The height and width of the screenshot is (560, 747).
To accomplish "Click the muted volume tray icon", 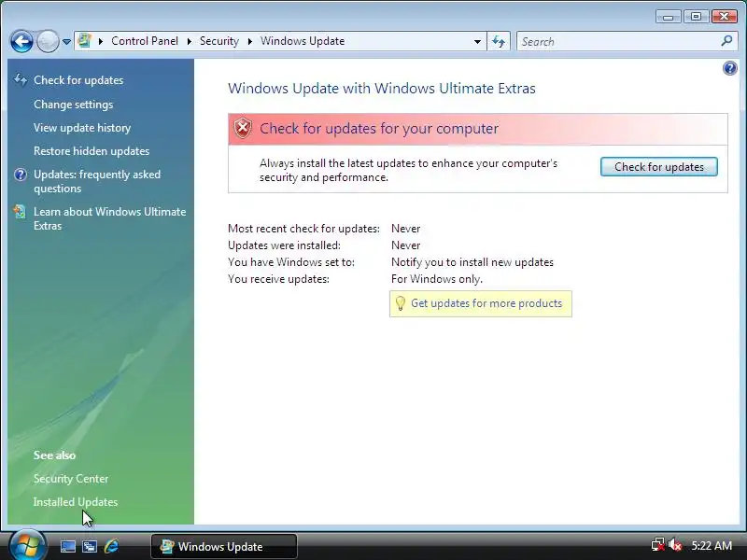I will pyautogui.click(x=675, y=545).
